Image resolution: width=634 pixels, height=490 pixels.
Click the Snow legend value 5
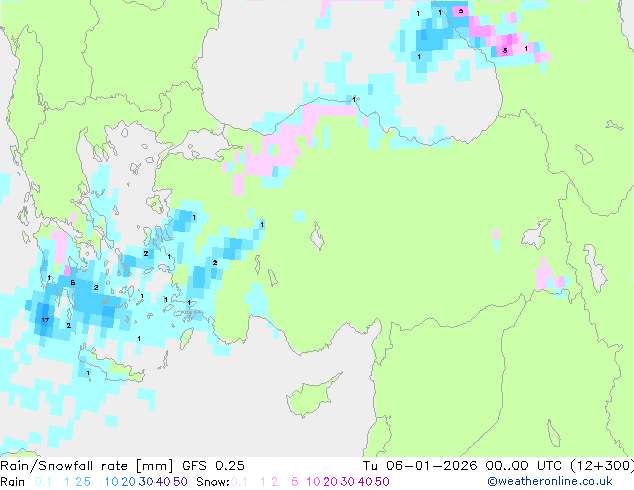(x=295, y=482)
